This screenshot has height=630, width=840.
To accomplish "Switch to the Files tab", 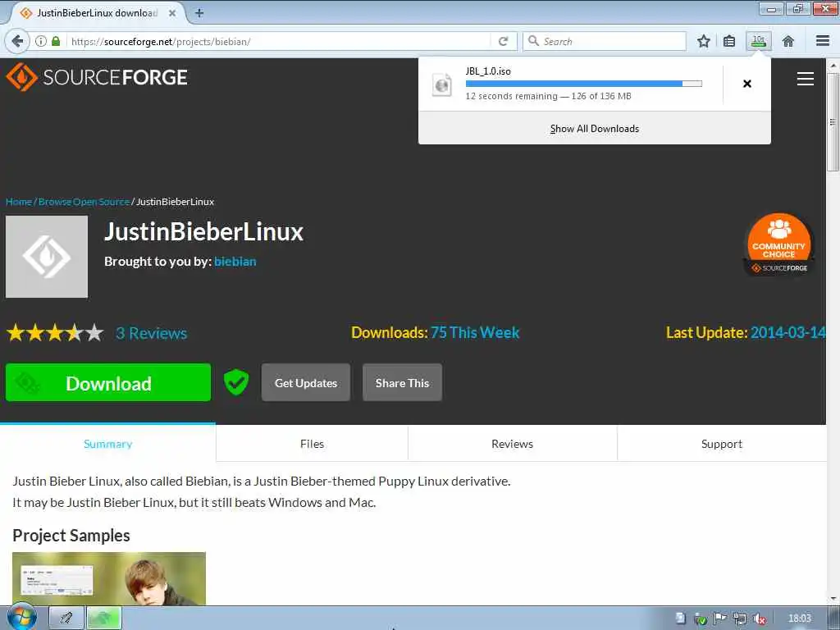I will tap(312, 444).
